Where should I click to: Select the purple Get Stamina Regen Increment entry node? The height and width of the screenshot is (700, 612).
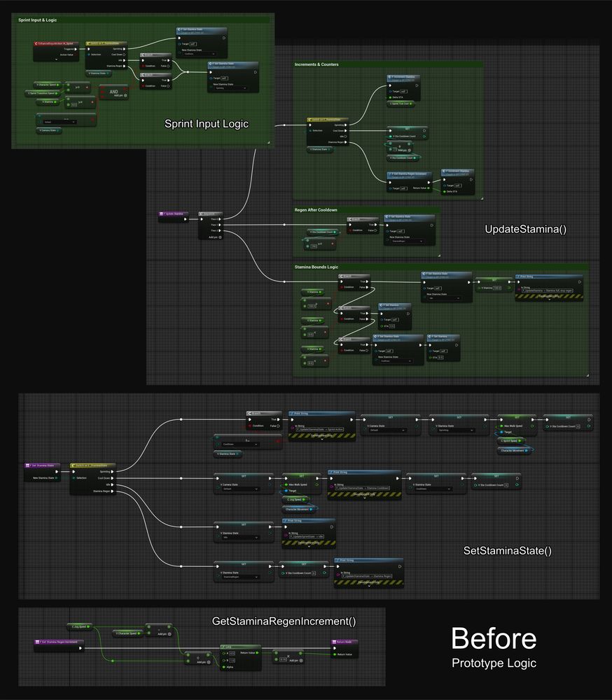coord(59,645)
